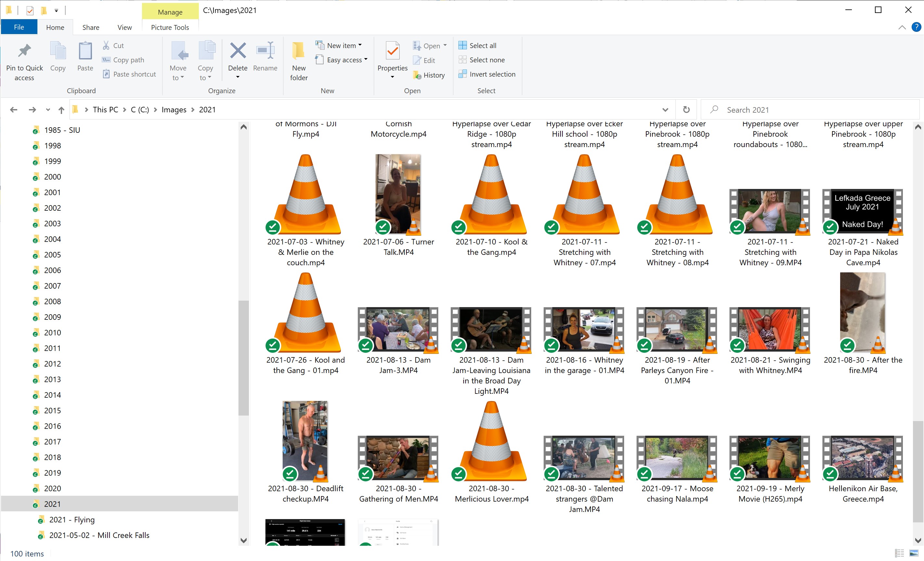Image resolution: width=924 pixels, height=561 pixels.
Task: Switch to the Share tab
Action: pos(91,27)
